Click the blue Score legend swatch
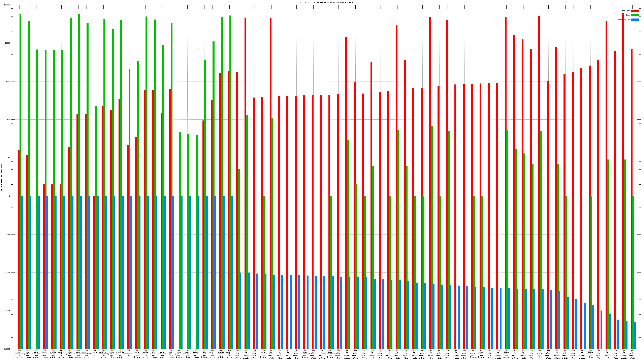Screen dimensions: 644x362 pyautogui.click(x=635, y=20)
